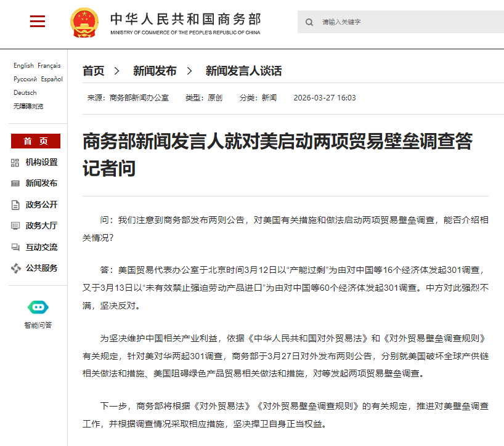Open the Русский language version

click(25, 79)
